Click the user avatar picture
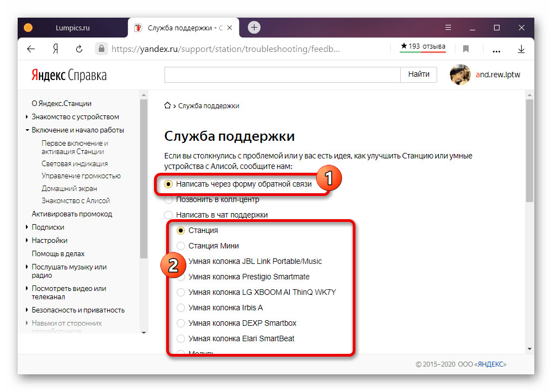This screenshot has width=552, height=392. (460, 75)
